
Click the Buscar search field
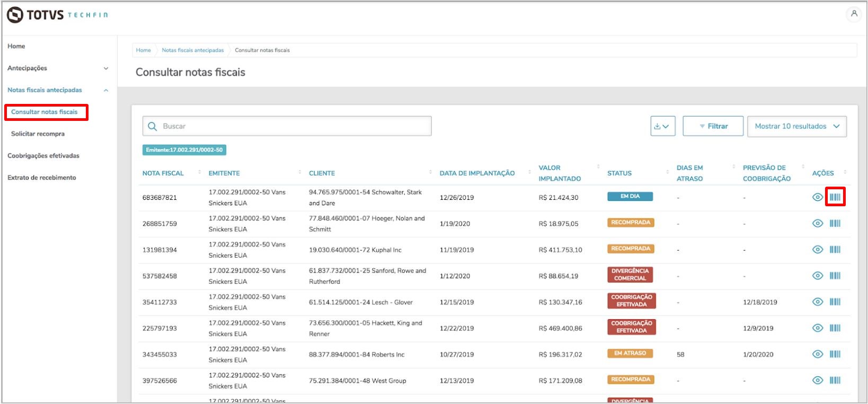(x=287, y=126)
